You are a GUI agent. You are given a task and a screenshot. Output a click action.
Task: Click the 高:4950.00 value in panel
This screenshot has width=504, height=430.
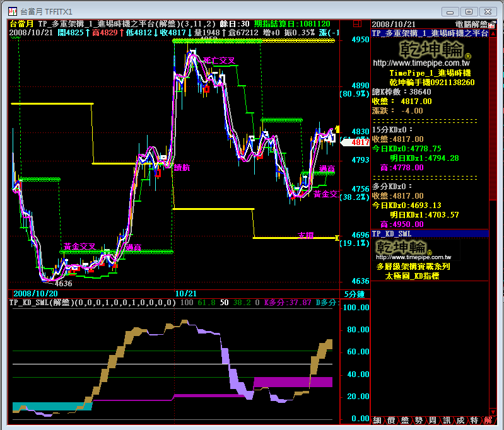pos(402,224)
